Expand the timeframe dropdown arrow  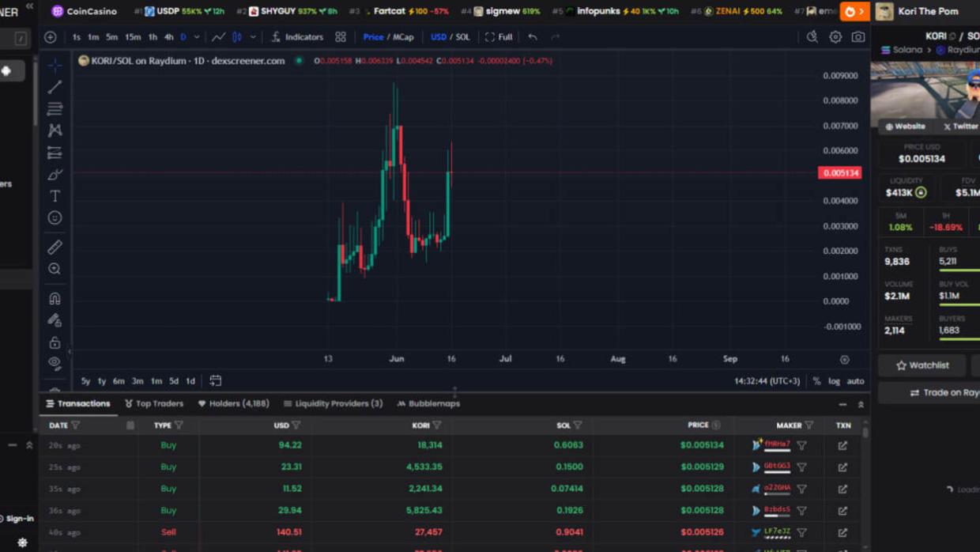pos(197,37)
